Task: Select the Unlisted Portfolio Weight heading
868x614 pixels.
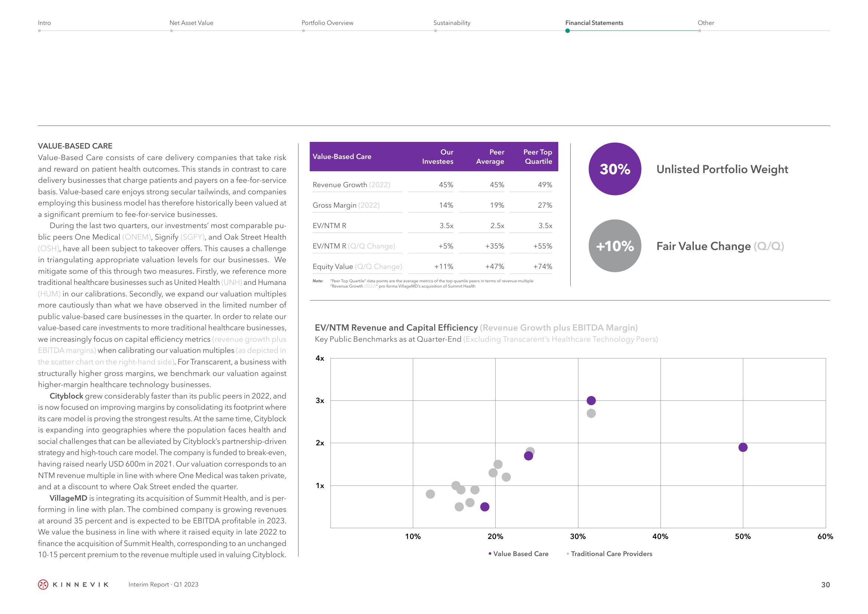Action: pyautogui.click(x=722, y=169)
